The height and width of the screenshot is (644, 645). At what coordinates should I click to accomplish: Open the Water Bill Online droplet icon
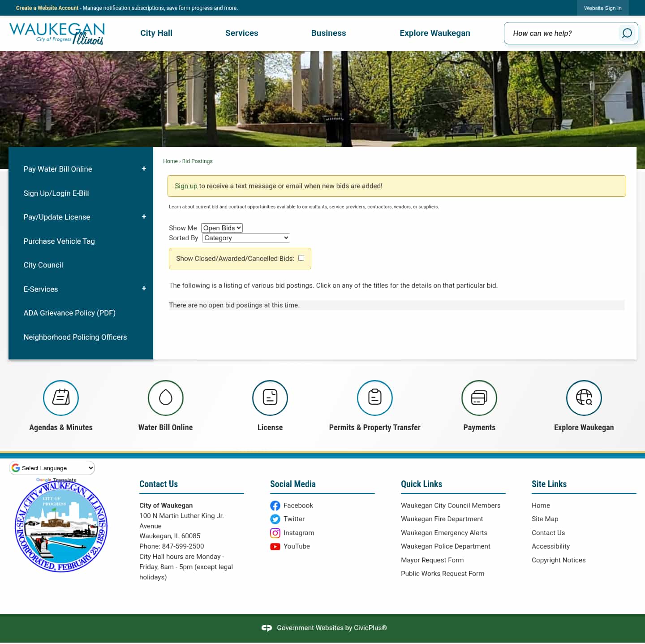coord(166,398)
